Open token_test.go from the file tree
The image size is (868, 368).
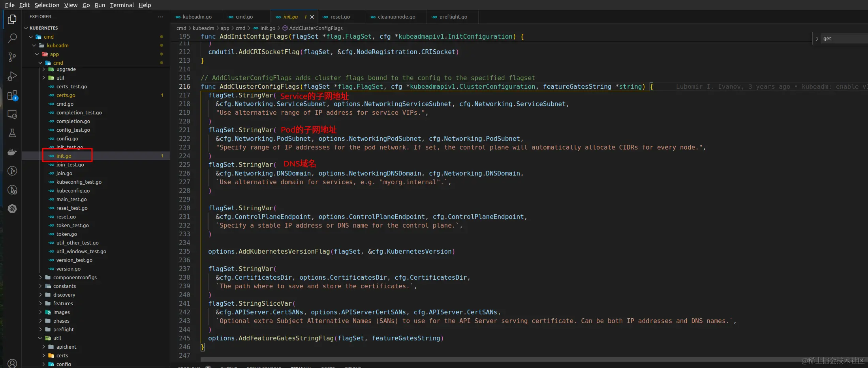point(96,225)
